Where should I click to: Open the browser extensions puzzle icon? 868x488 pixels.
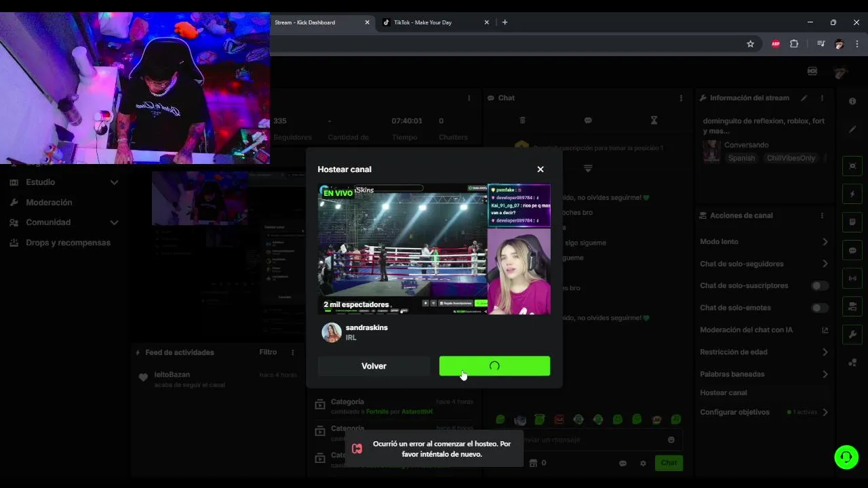[x=794, y=44]
